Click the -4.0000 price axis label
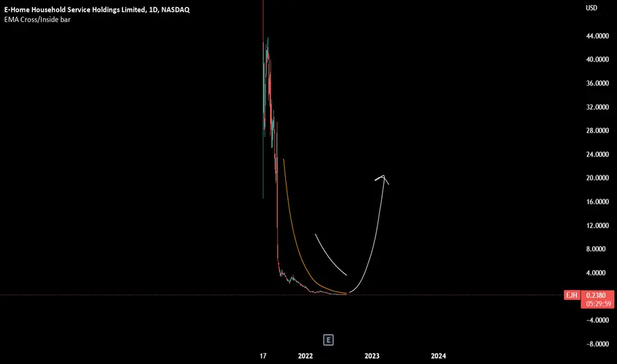The width and height of the screenshot is (617, 364). [x=597, y=320]
